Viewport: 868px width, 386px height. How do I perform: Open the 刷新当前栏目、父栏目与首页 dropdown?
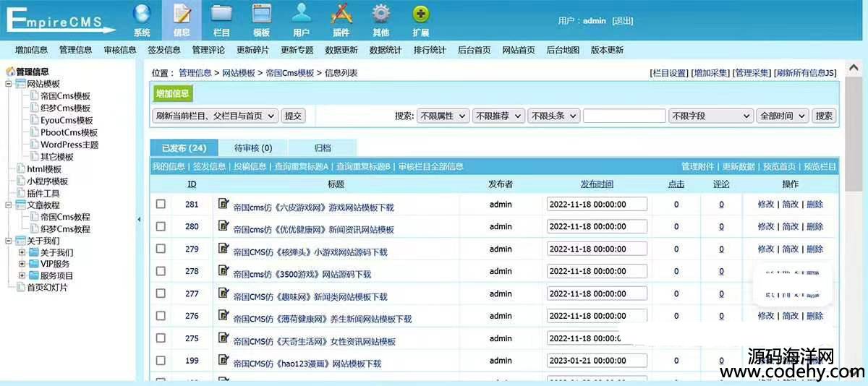[215, 116]
